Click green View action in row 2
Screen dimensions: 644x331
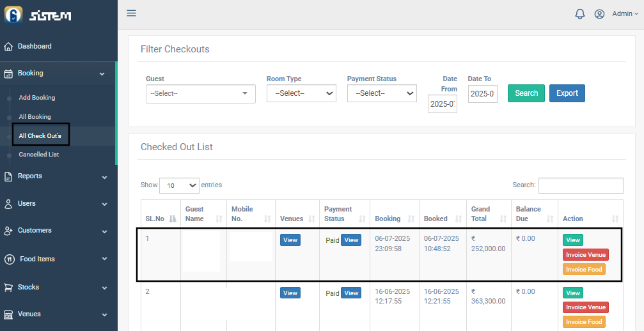click(573, 293)
